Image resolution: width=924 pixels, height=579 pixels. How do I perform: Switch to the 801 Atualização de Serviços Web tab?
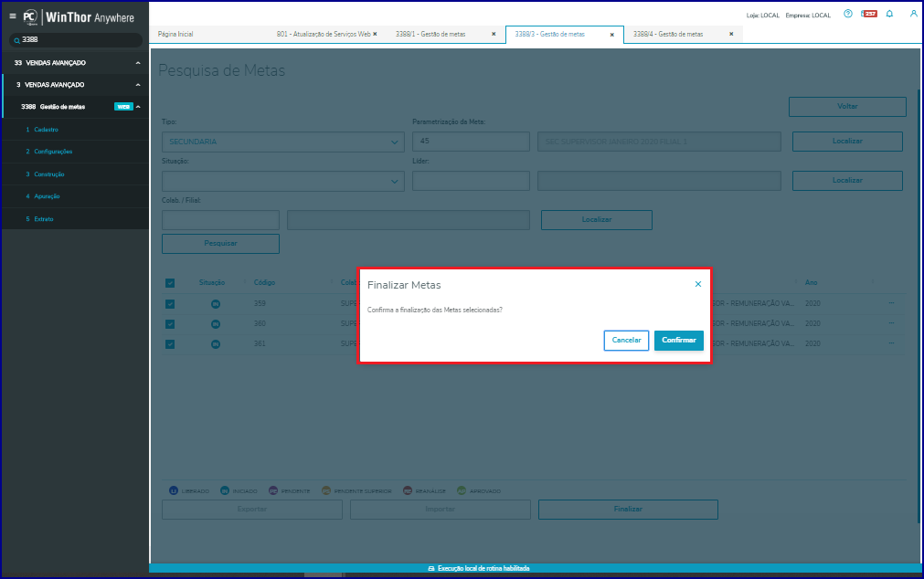click(x=324, y=34)
